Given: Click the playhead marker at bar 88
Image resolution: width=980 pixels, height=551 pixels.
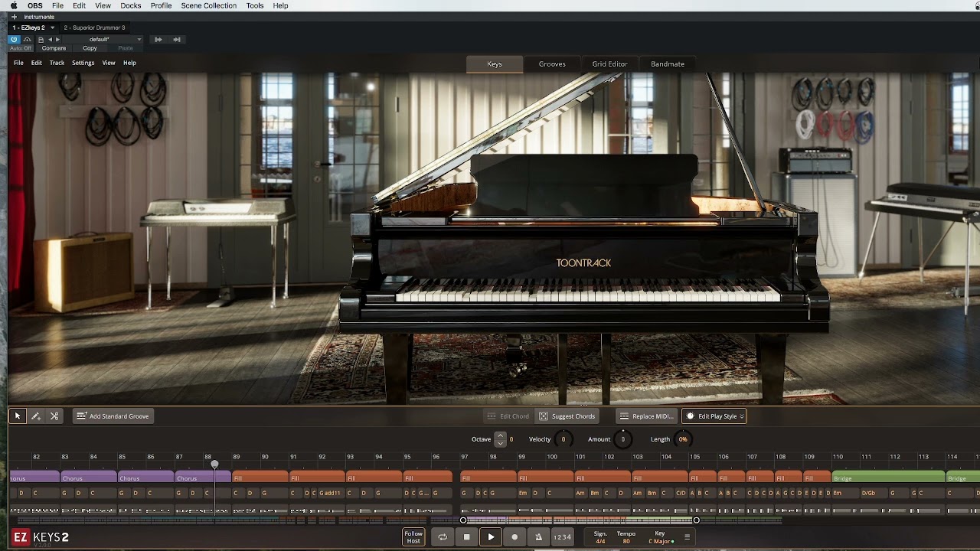Looking at the screenshot, I should (x=214, y=465).
